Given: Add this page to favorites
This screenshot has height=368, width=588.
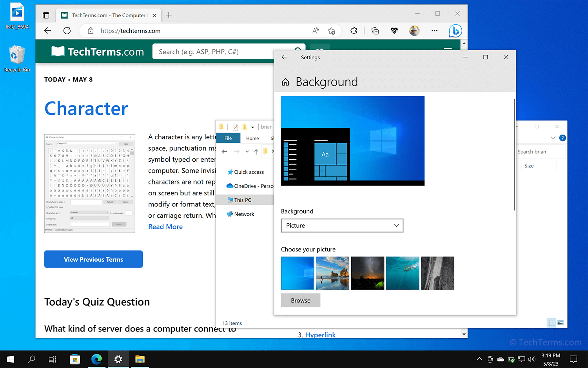Looking at the screenshot, I should tap(332, 31).
